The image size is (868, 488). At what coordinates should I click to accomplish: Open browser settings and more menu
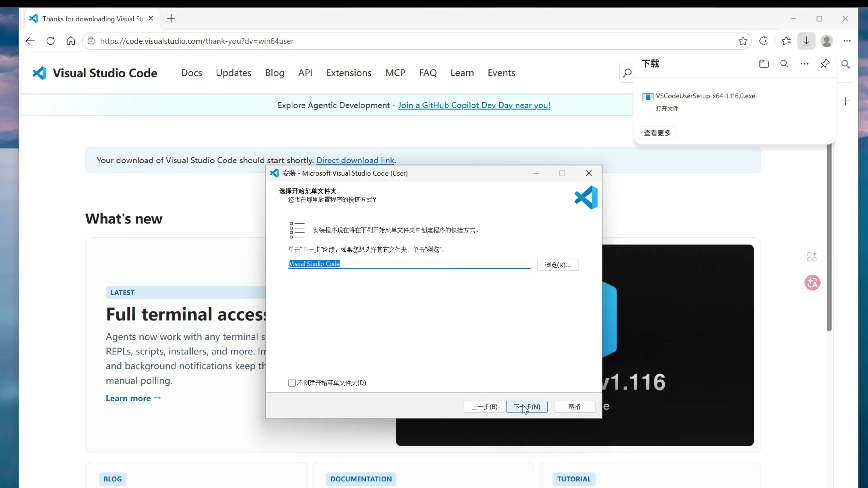coord(847,41)
